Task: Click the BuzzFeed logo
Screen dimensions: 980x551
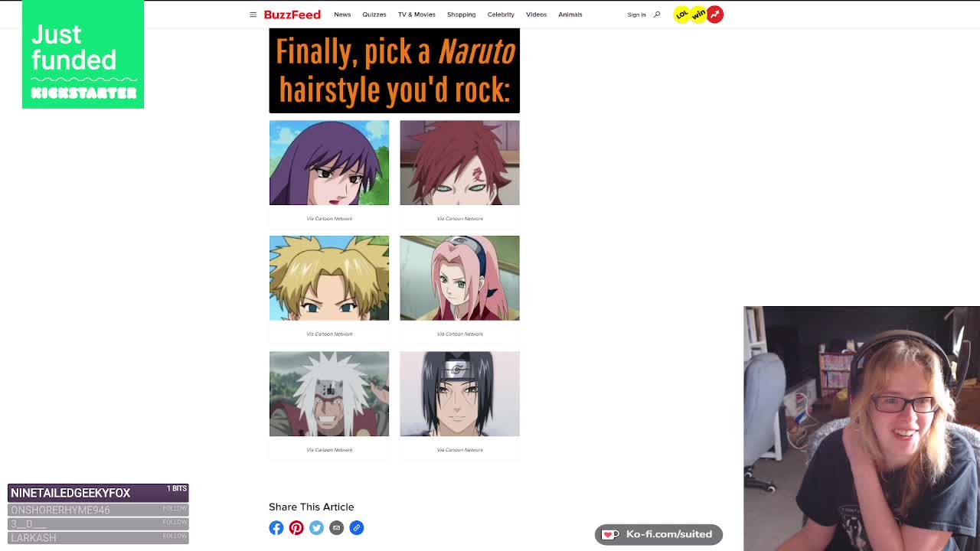Action: (x=292, y=15)
